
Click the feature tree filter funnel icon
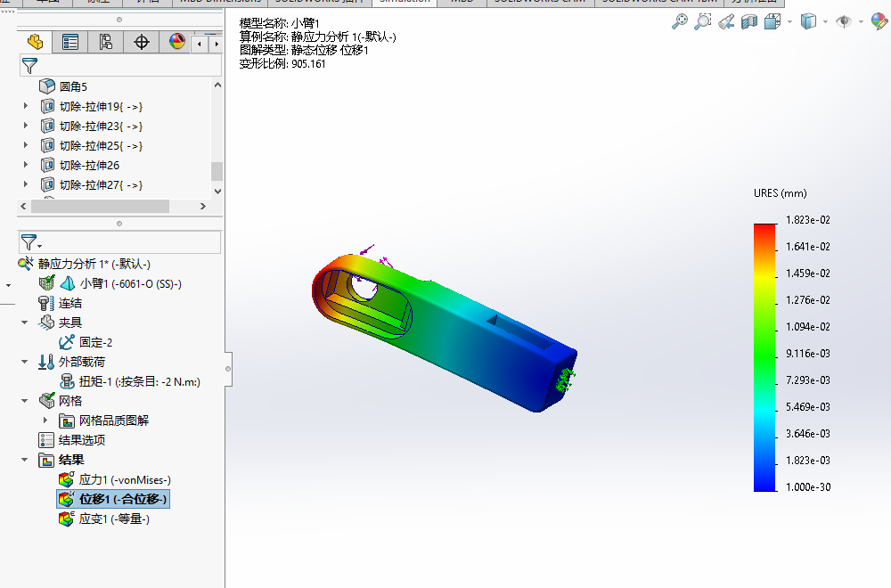[29, 66]
